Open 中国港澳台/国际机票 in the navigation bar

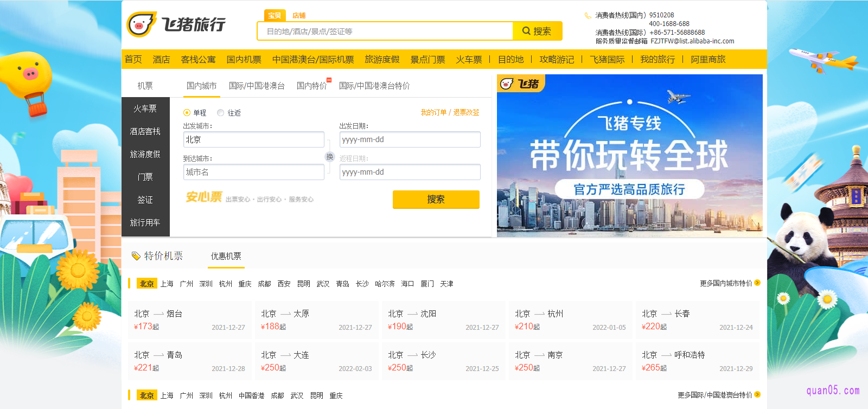click(x=313, y=59)
